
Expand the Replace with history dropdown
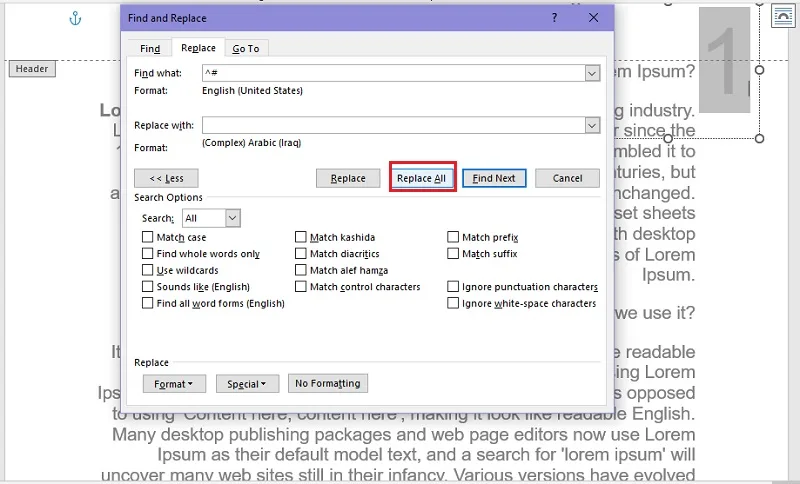(592, 125)
